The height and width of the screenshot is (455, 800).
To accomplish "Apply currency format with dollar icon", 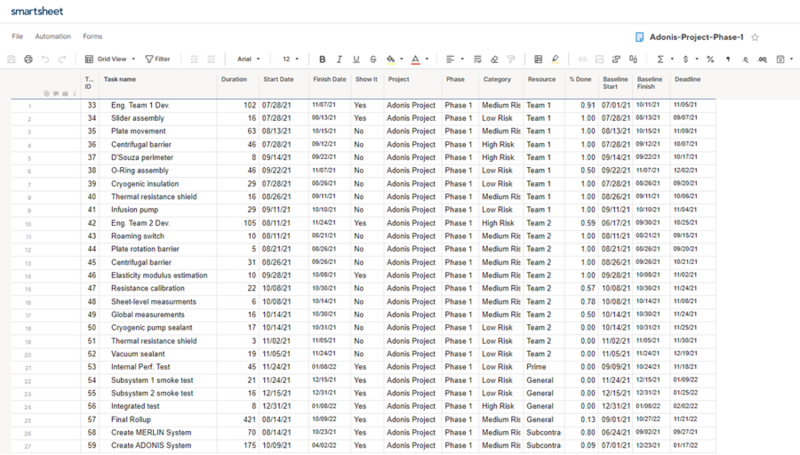I will (x=685, y=59).
